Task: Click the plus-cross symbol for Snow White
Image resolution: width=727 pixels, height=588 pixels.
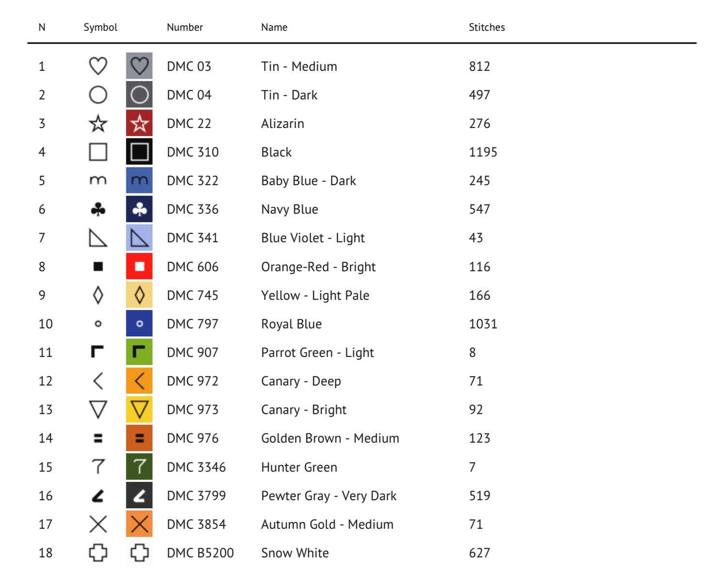Action: [x=98, y=553]
